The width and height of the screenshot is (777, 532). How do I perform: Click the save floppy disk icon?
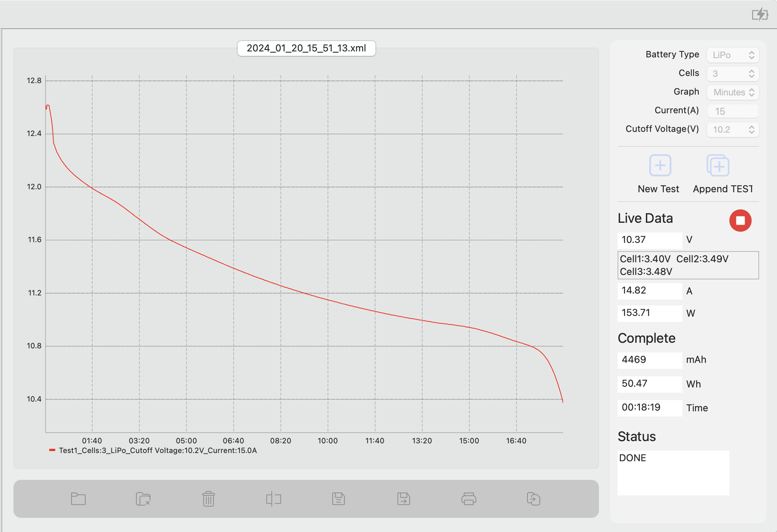click(x=338, y=499)
